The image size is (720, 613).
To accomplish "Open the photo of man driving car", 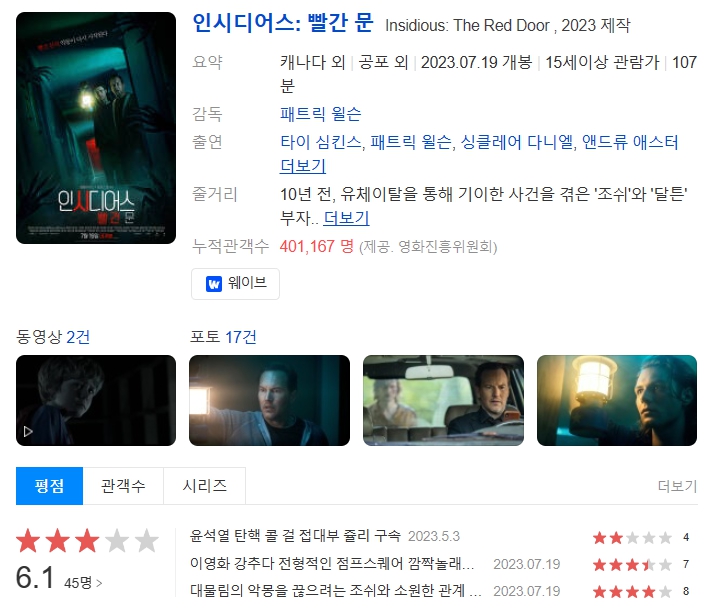I will pos(443,400).
